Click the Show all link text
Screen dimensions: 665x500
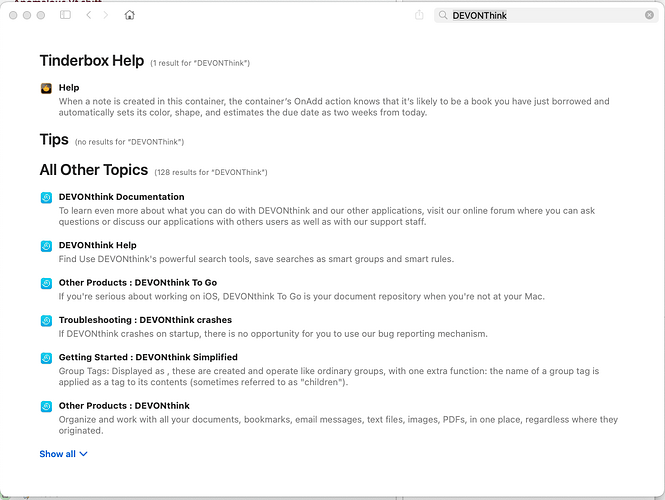57,454
